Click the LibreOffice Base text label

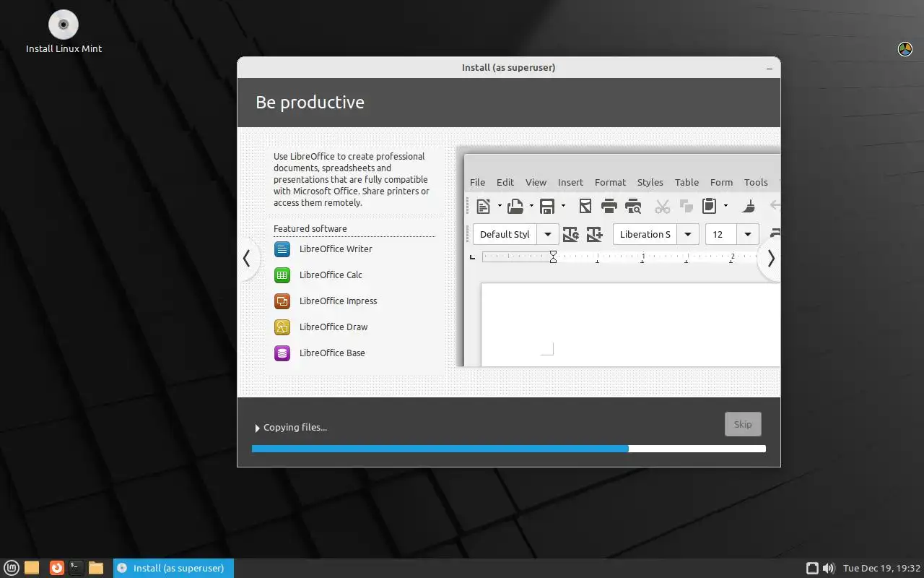click(332, 353)
